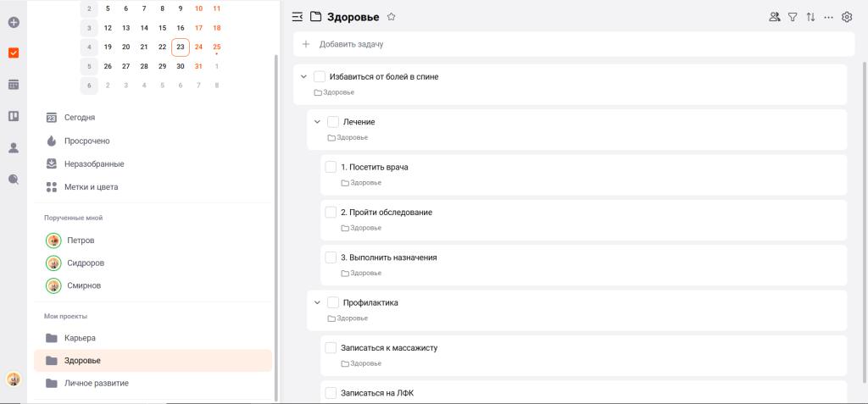Check the task "1. Посетить врача"
This screenshot has height=404, width=868.
click(331, 167)
